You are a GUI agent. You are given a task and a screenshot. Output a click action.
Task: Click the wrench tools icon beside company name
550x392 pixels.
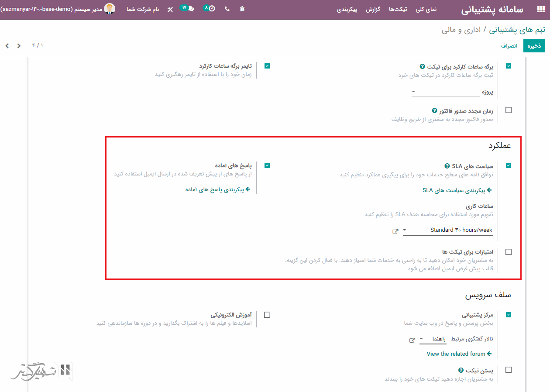point(170,9)
